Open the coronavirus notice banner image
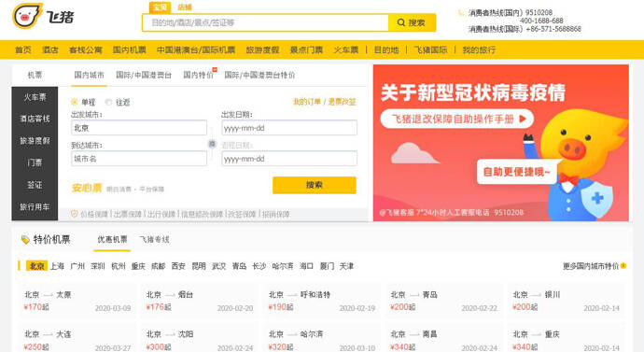This screenshot has height=352, width=644. click(500, 143)
